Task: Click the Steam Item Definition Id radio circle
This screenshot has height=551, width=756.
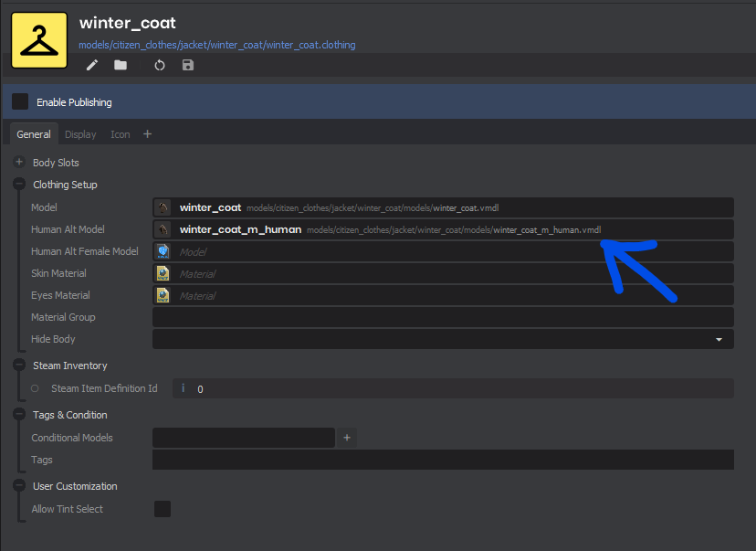Action: point(35,388)
